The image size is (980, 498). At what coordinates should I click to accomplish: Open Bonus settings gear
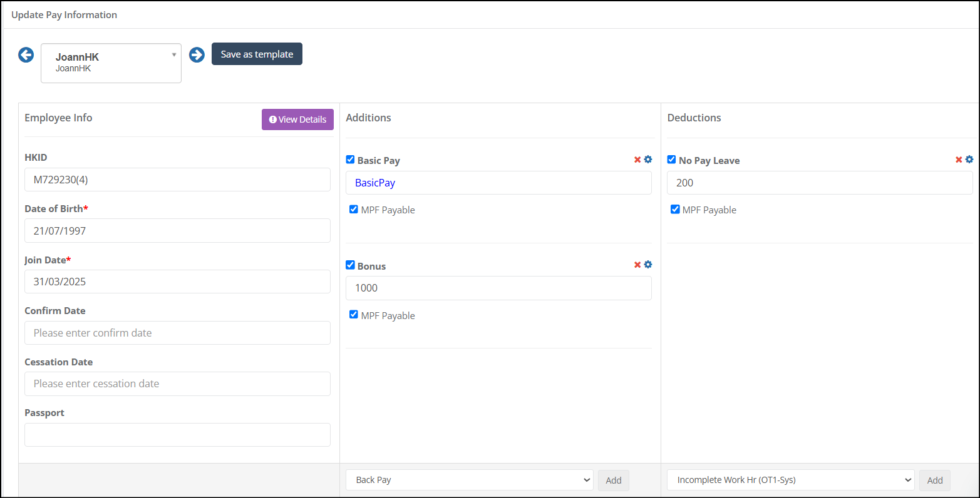pos(648,265)
